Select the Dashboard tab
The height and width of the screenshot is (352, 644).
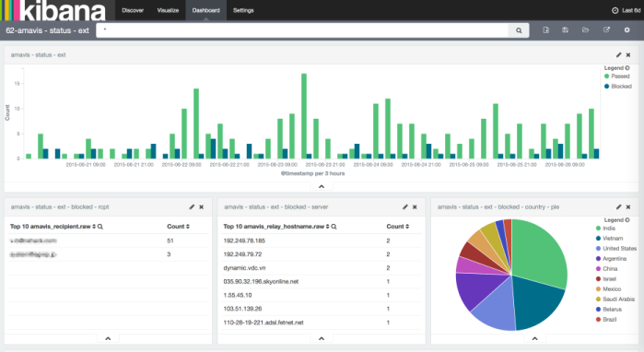205,10
